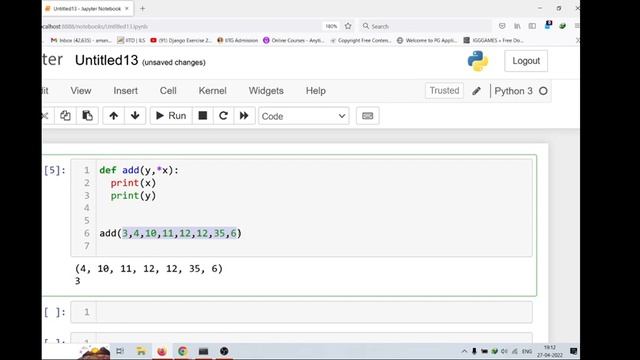Click the ENG language indicator in tray
Viewport: 640px width, 360px height.
coord(527,351)
